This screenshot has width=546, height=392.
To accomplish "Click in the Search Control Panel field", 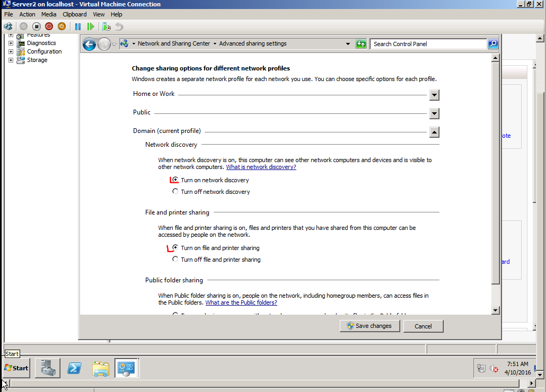I will [x=428, y=44].
